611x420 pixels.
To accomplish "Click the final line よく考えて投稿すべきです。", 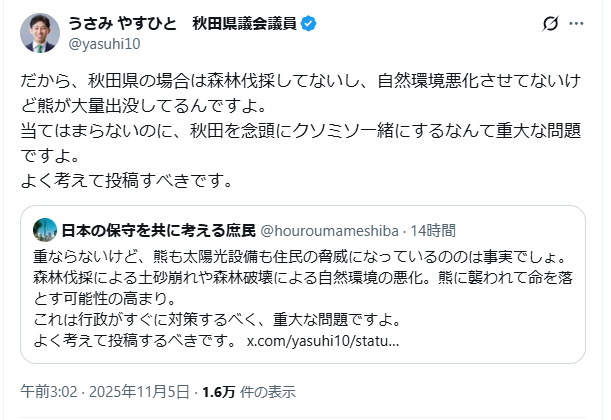I will (127, 181).
